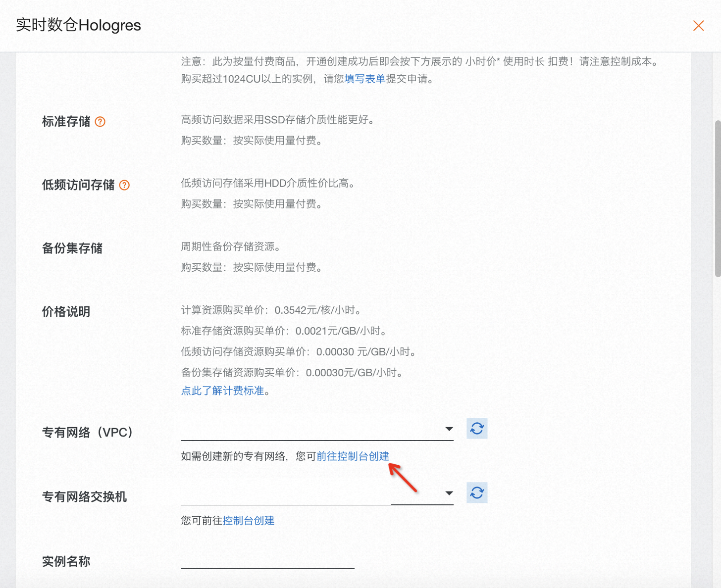The height and width of the screenshot is (588, 721).
Task: Click the vertical scrollbar thumb
Action: tap(718, 198)
